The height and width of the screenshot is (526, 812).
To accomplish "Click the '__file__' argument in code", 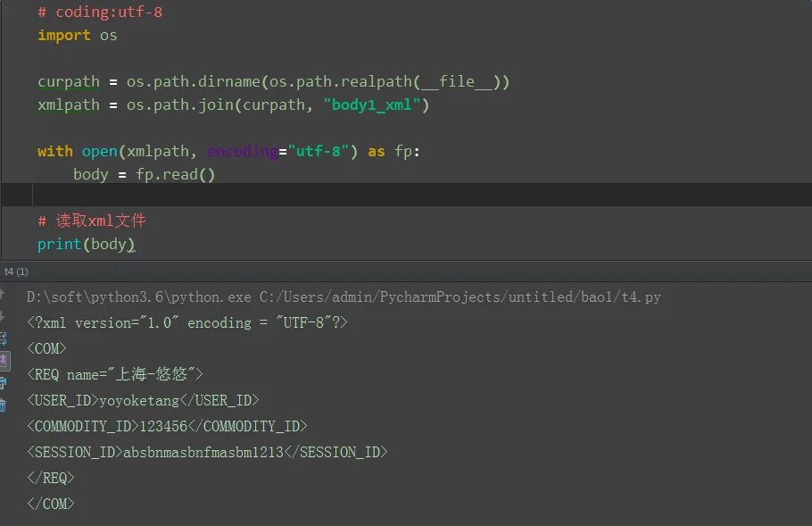I will pos(457,82).
